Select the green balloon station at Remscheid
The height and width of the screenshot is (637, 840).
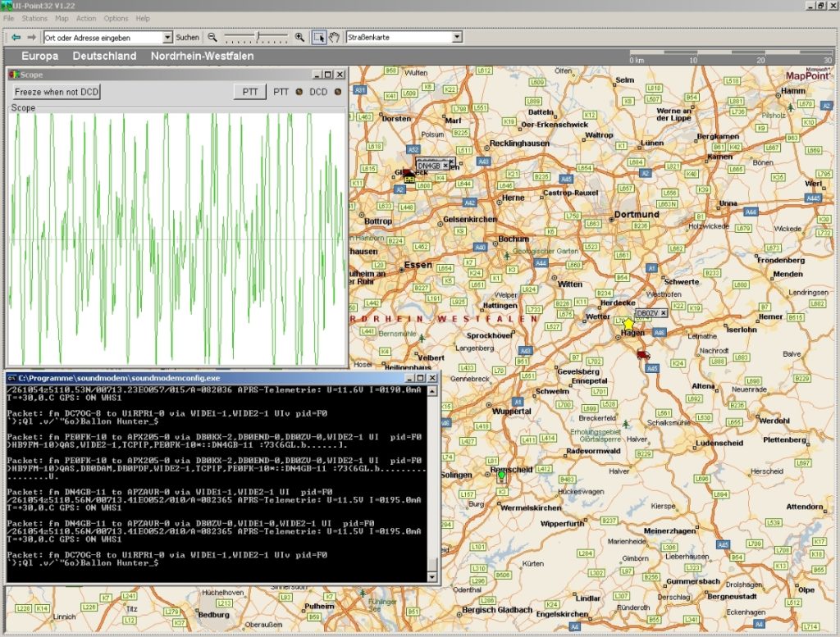pos(501,475)
